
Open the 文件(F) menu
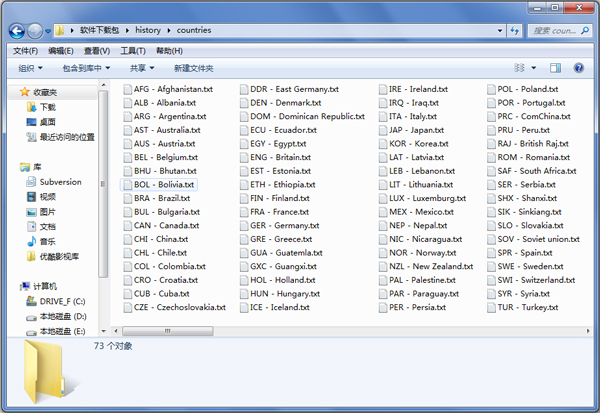point(25,50)
